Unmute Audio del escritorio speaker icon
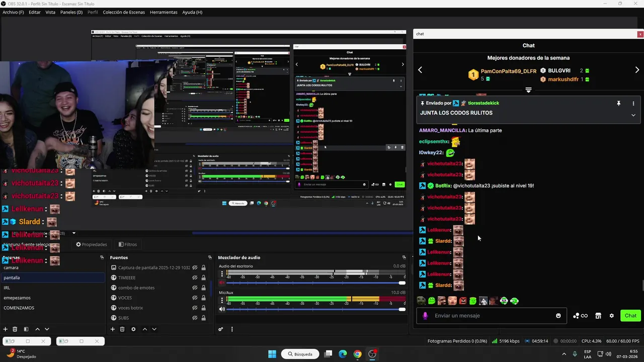This screenshot has height=362, width=644. coord(222,283)
